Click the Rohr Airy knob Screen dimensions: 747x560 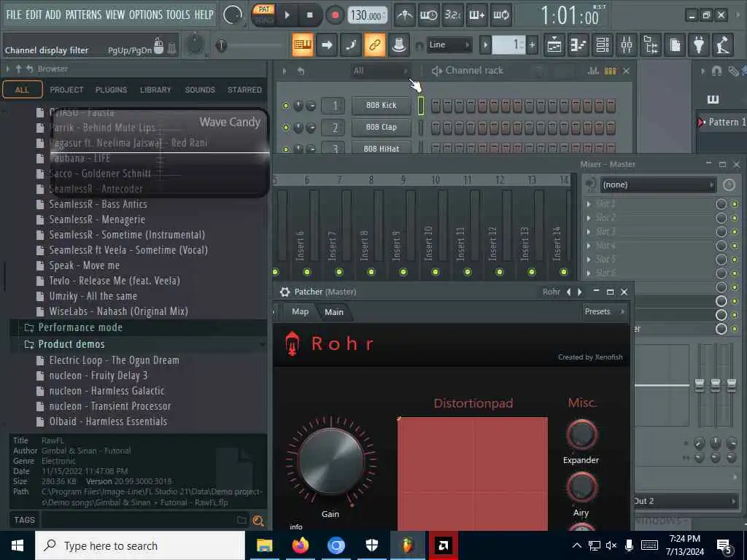[581, 487]
